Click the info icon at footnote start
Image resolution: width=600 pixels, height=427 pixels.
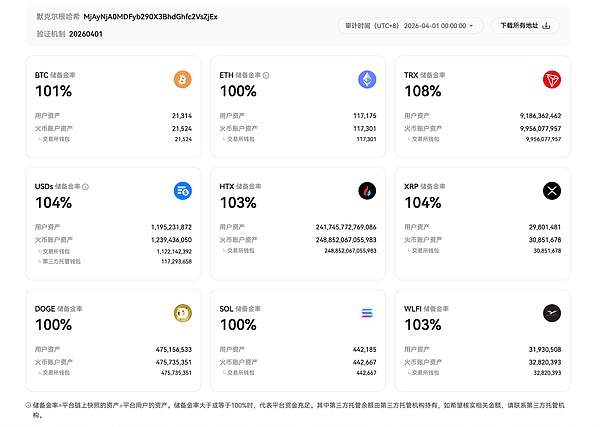coord(28,405)
